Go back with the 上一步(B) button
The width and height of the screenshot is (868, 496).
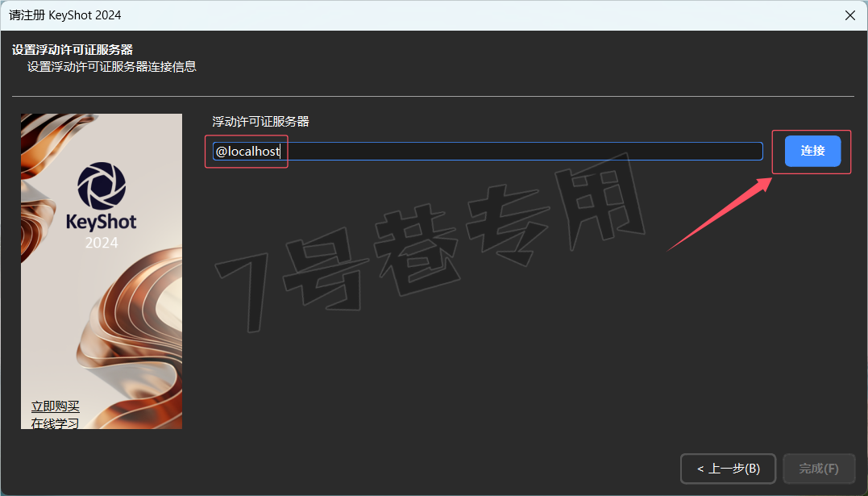[x=728, y=469]
